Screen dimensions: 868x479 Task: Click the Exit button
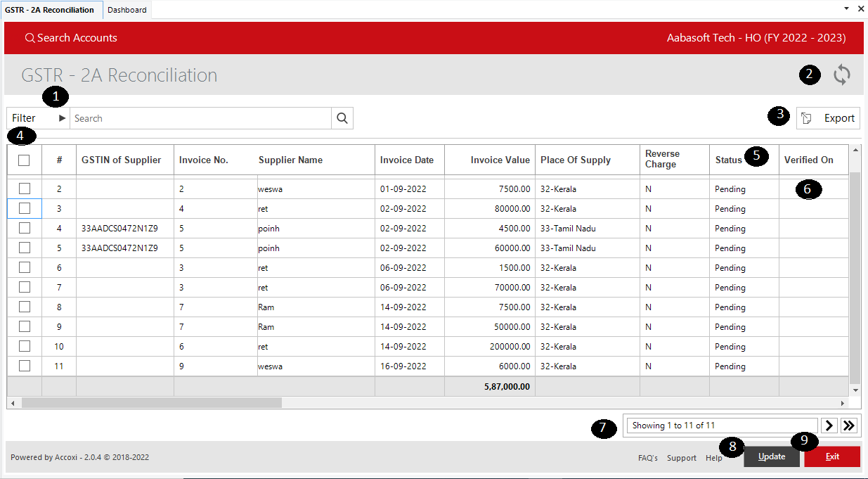[832, 456]
